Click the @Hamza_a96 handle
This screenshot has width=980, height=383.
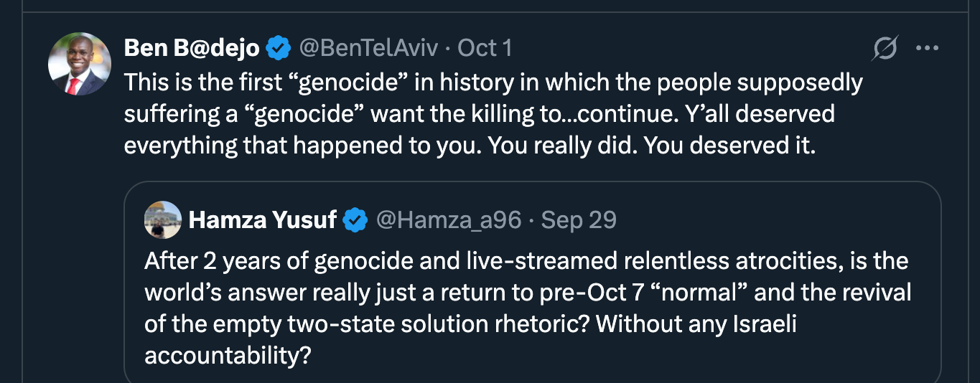pos(449,220)
